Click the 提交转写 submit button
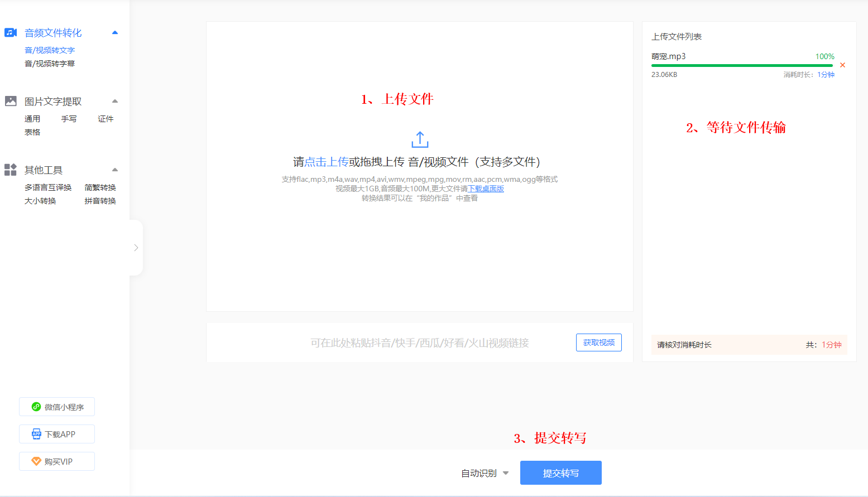The height and width of the screenshot is (497, 868). [x=561, y=473]
